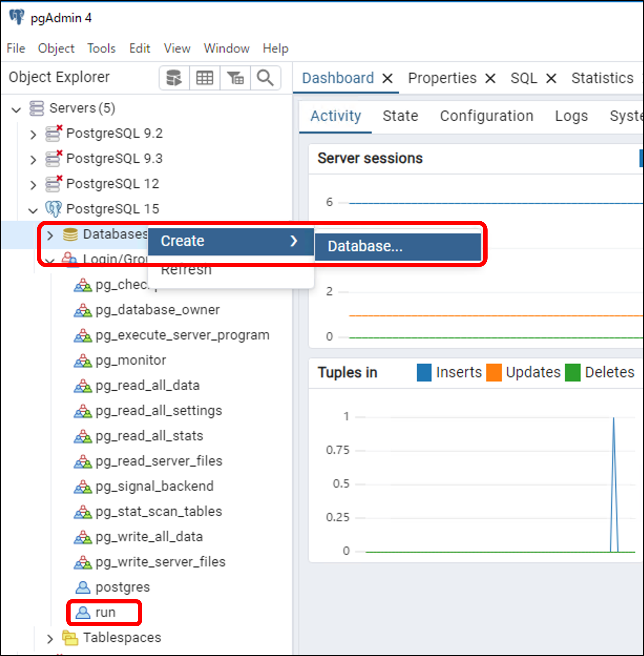Click the pg_read_all_stats role icon

[83, 436]
